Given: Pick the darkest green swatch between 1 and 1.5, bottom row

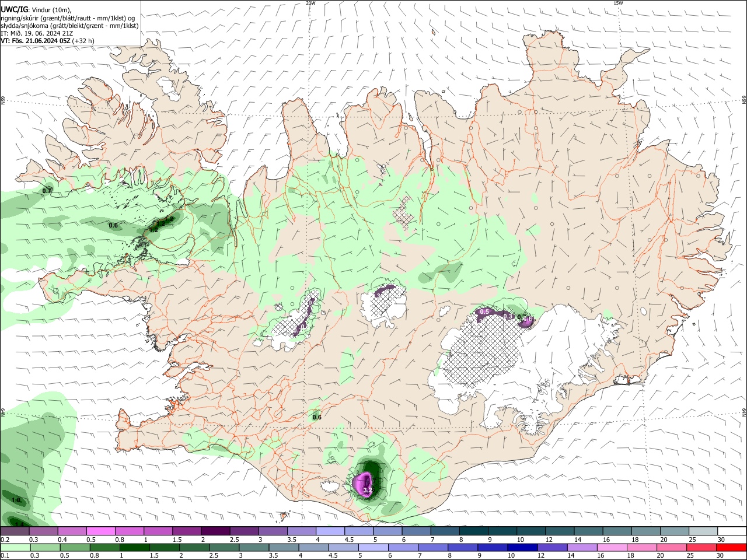Looking at the screenshot, I should 134,547.
